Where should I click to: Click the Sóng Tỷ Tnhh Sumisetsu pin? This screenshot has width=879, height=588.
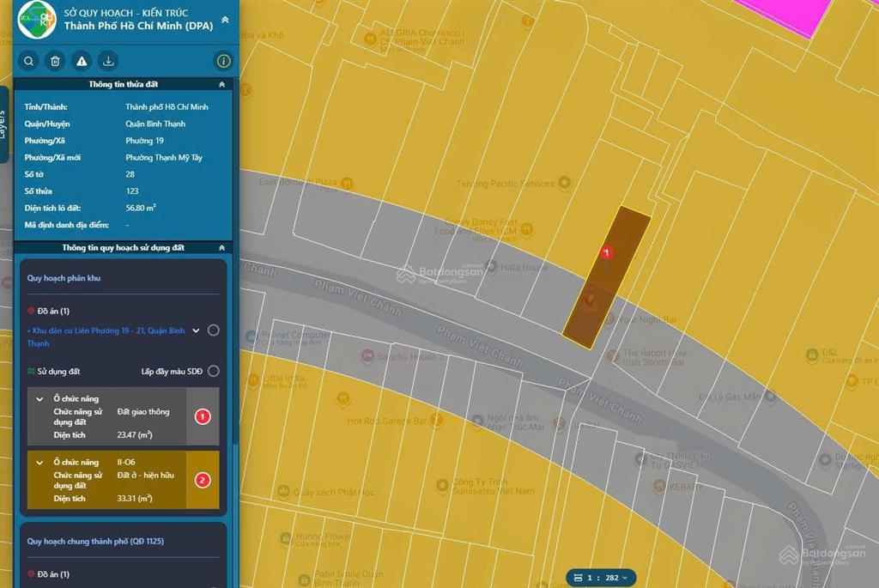(442, 485)
